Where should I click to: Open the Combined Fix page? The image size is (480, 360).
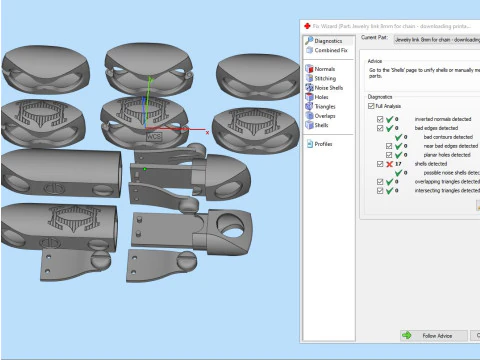tap(331, 50)
